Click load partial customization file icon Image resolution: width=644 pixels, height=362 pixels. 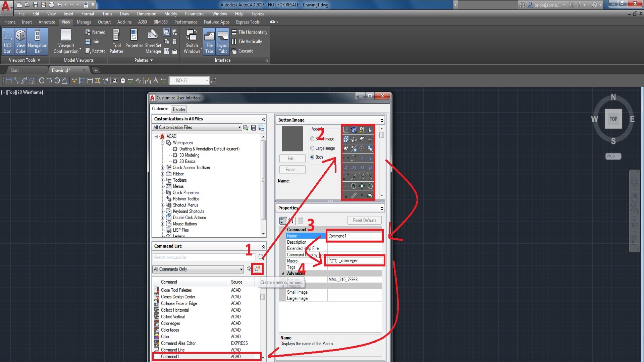click(246, 128)
